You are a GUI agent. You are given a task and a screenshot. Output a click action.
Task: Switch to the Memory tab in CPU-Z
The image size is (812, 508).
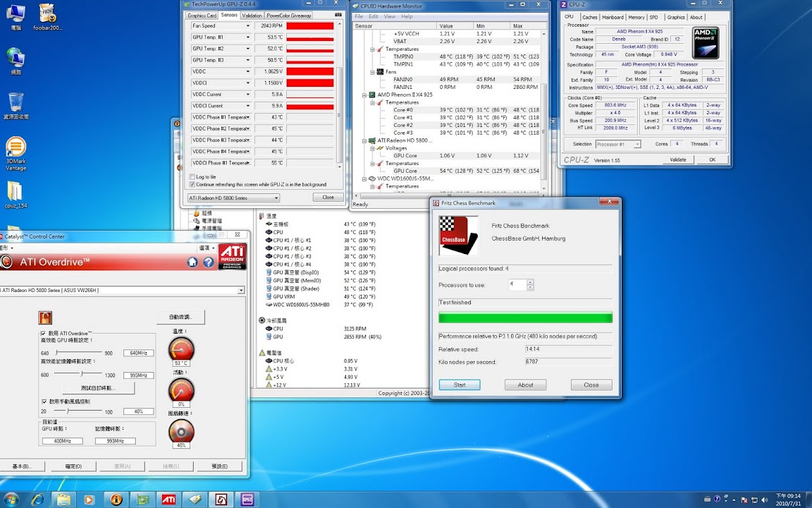click(x=636, y=17)
